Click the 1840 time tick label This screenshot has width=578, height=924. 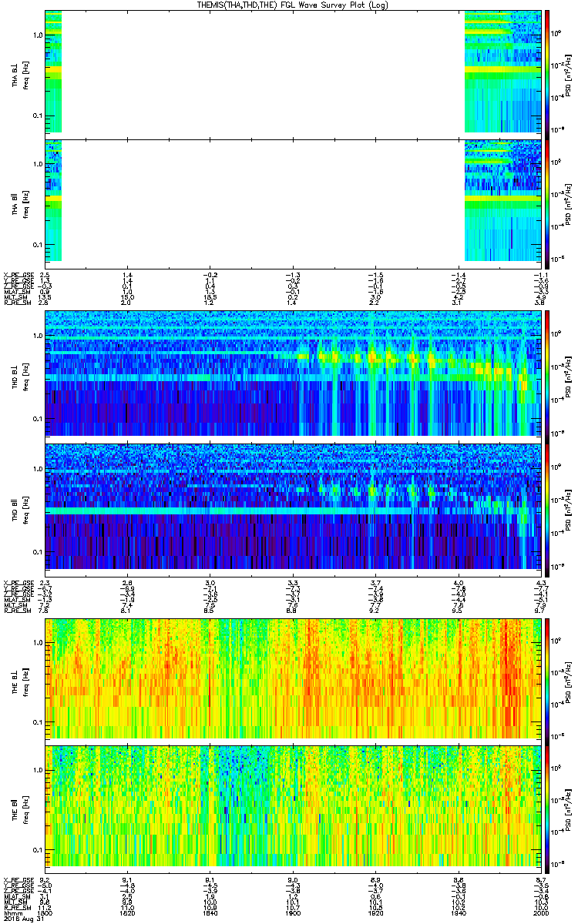point(210,913)
